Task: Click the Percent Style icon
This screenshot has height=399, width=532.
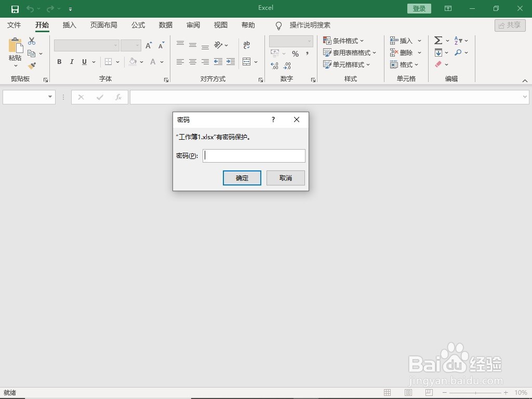Action: (295, 54)
